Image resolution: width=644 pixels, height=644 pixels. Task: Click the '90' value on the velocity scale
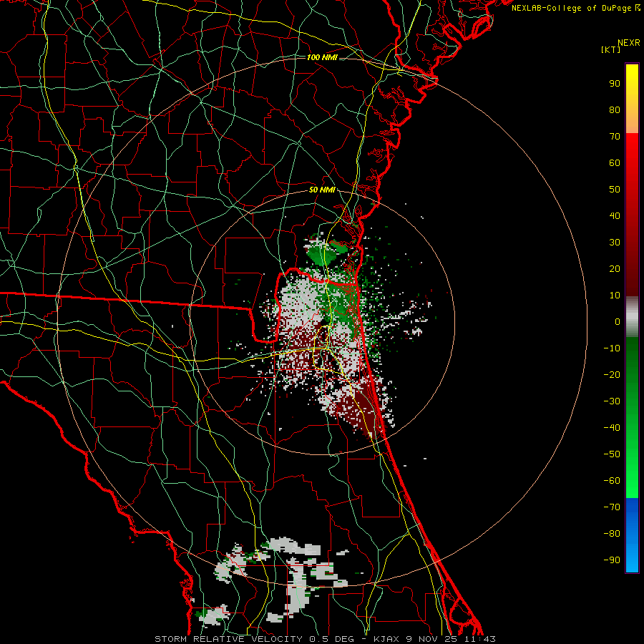click(615, 84)
